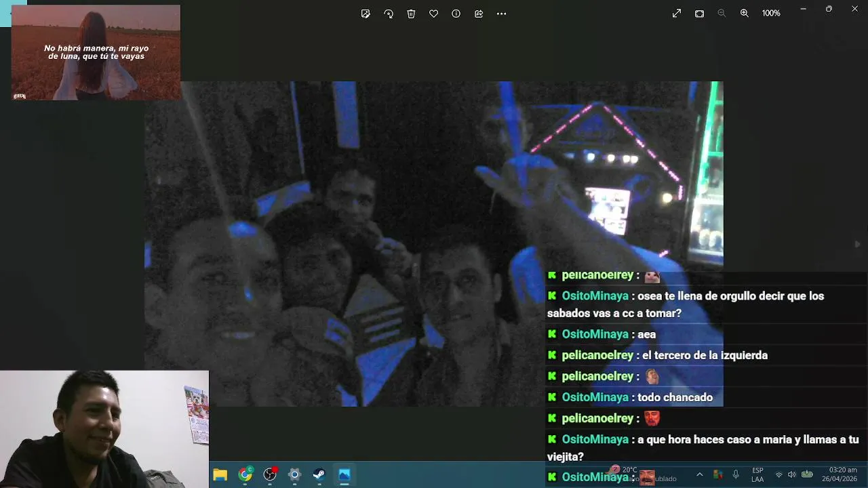Show file info using the info icon

pos(456,14)
